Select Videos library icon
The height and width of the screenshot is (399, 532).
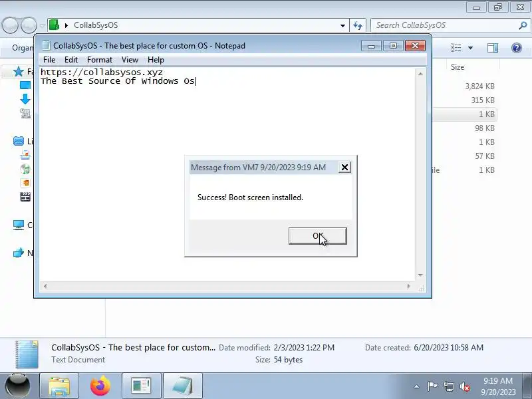pos(25,197)
